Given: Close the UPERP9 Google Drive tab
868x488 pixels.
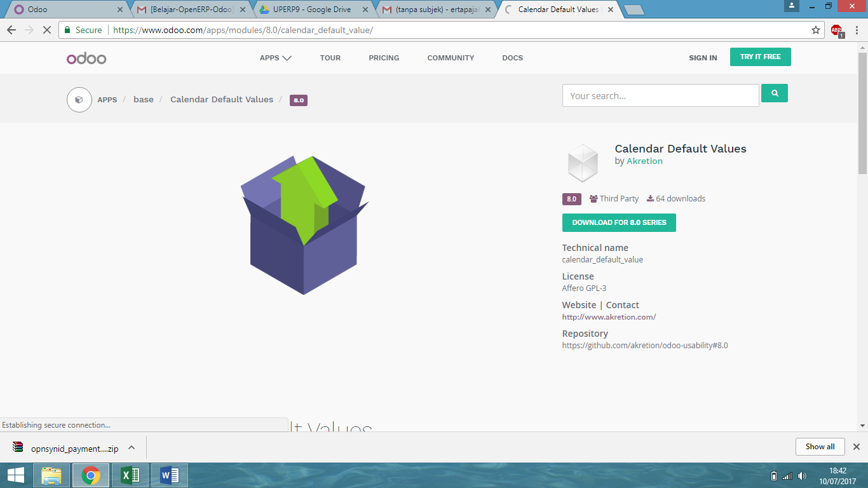Looking at the screenshot, I should click(x=365, y=10).
